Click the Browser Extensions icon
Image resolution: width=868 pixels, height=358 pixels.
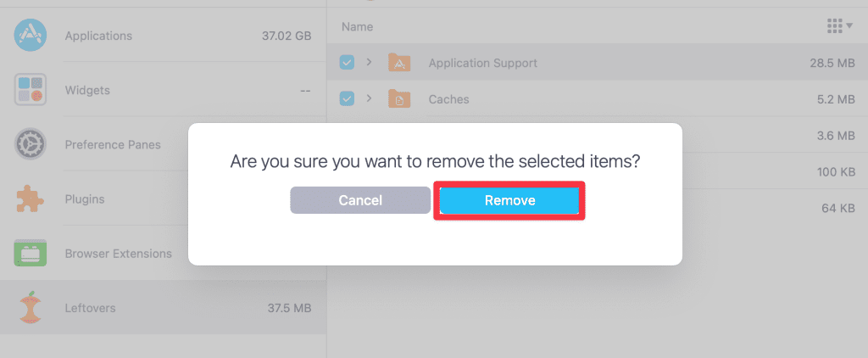pyautogui.click(x=31, y=253)
